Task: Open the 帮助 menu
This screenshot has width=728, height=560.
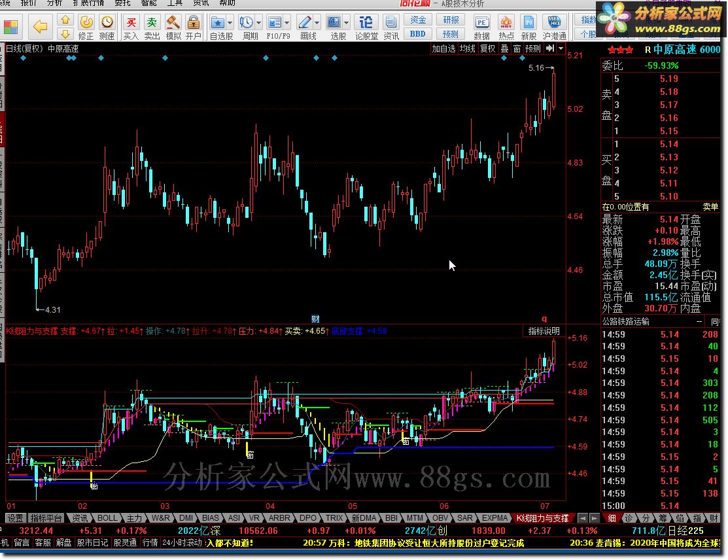Action: tap(228, 3)
